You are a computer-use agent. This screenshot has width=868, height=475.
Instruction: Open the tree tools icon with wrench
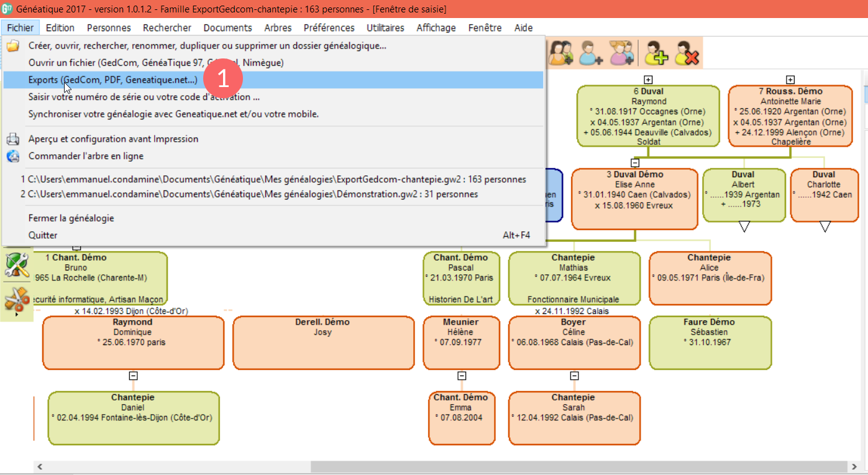17,265
